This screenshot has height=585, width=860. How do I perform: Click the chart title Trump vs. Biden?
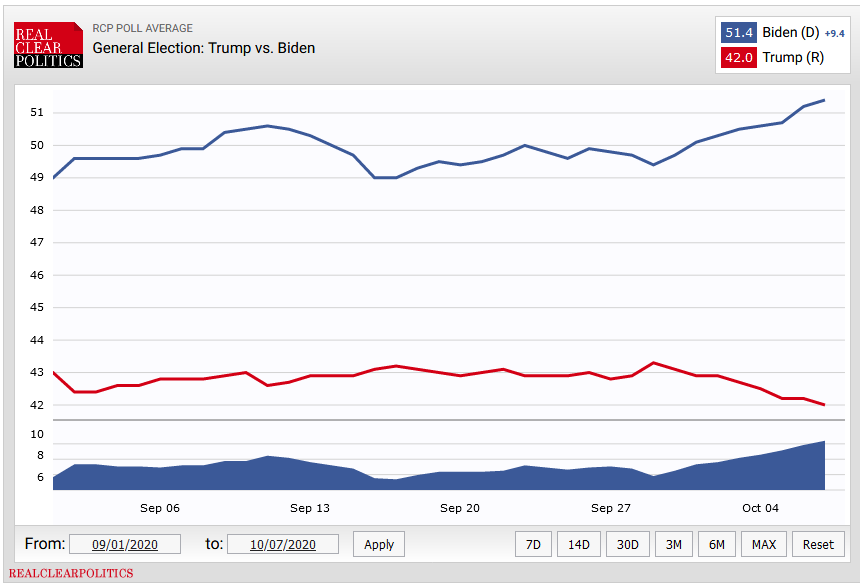pos(204,48)
